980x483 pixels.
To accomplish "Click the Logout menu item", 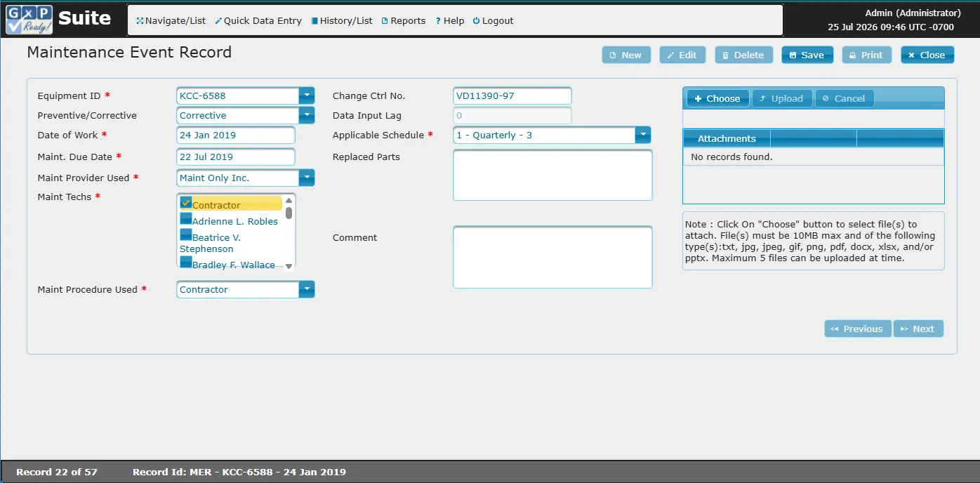I will [x=493, y=21].
